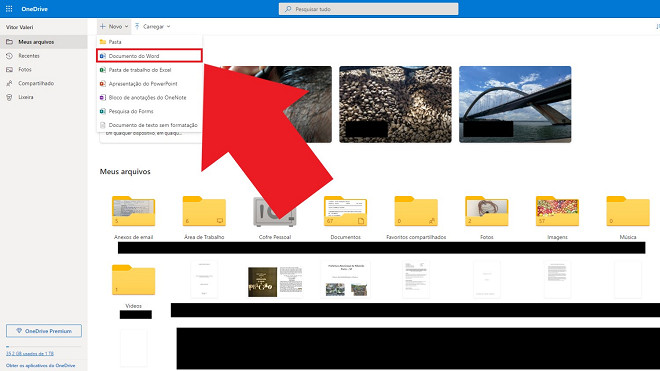The height and width of the screenshot is (371, 660).
Task: Open the skull wall photo thumbnail
Action: coord(395,104)
